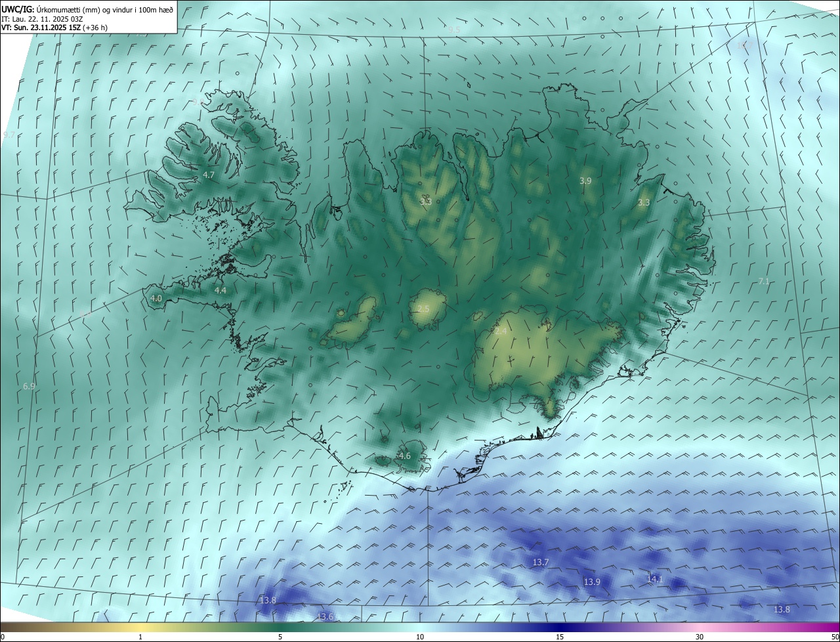This screenshot has width=840, height=642.
Task: Click the 3.9 value in the northeast
Action: (x=586, y=181)
